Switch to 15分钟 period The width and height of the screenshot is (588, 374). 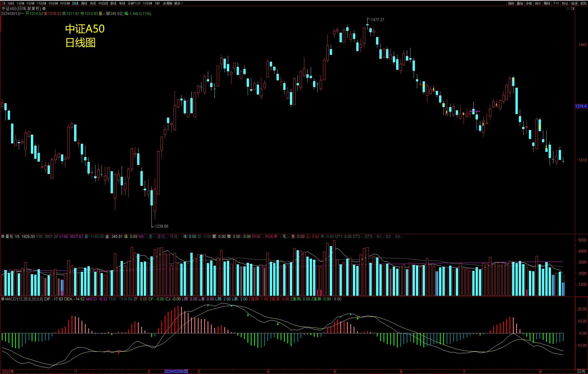[41, 3]
